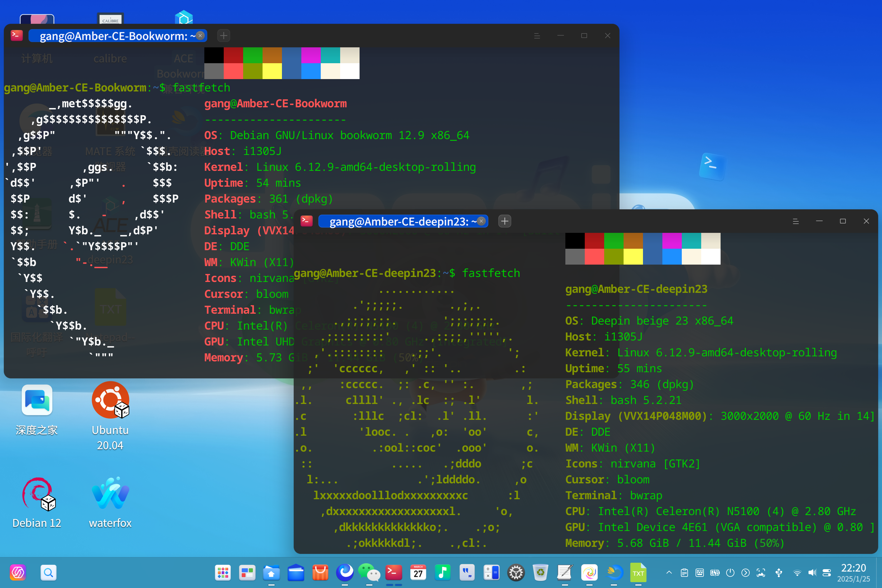
Task: Open the calendar dock icon showing 27
Action: point(418,573)
